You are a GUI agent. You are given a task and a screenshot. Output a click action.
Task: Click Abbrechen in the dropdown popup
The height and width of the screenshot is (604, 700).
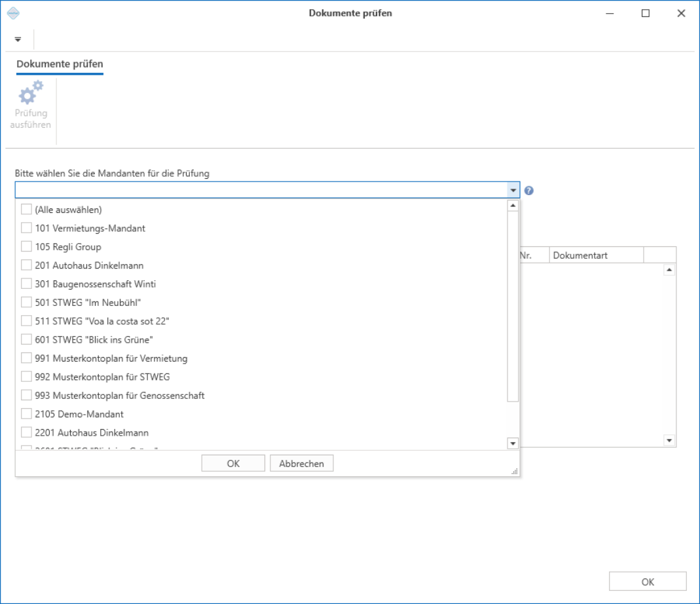301,463
